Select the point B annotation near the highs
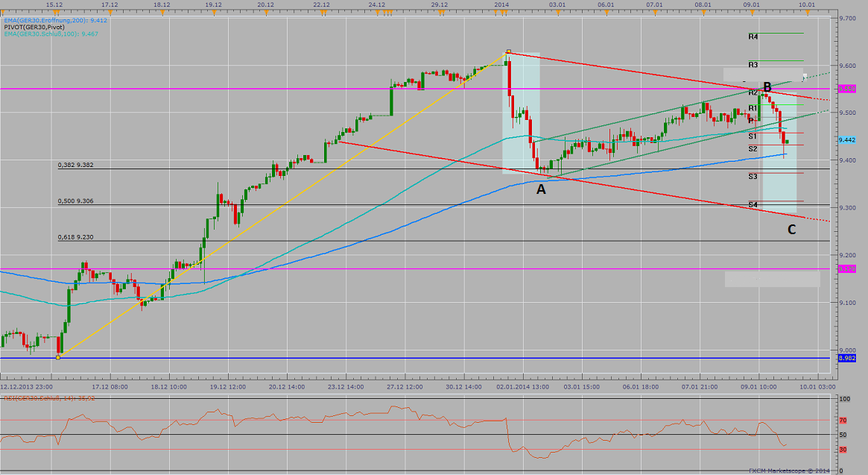This screenshot has height=475, width=868. pos(767,87)
